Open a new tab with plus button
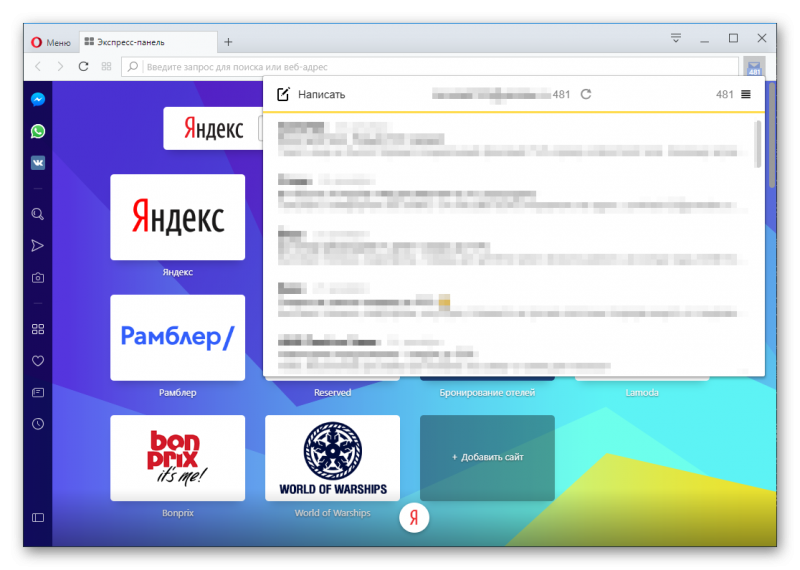This screenshot has width=800, height=570. [x=228, y=42]
